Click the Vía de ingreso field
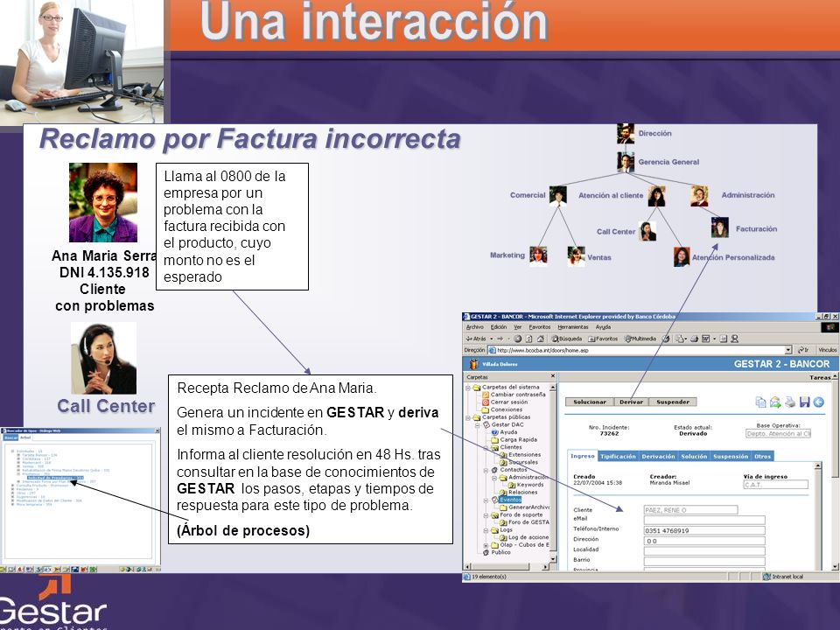This screenshot has height=630, width=840. [x=776, y=484]
